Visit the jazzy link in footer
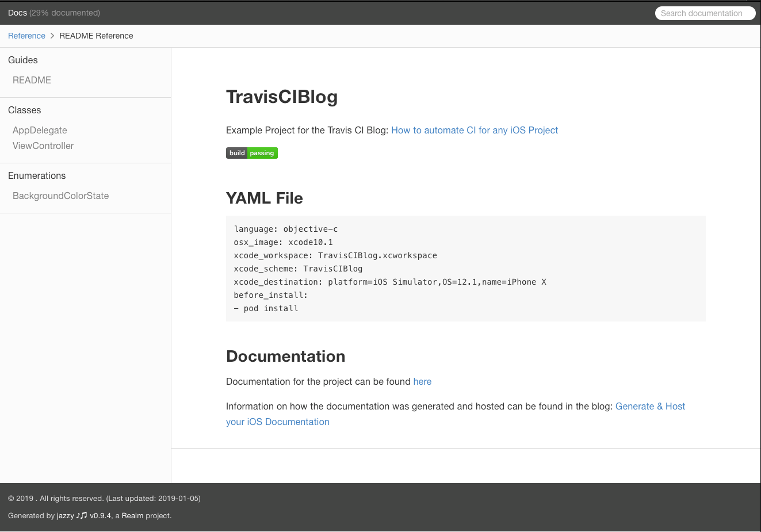Viewport: 761px width, 532px height. pyautogui.click(x=66, y=515)
